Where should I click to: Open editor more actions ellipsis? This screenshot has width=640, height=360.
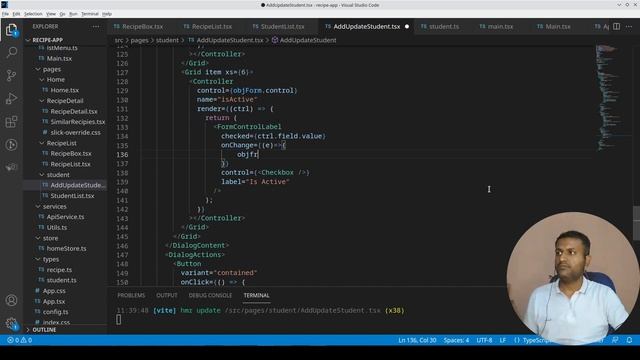pyautogui.click(x=629, y=27)
